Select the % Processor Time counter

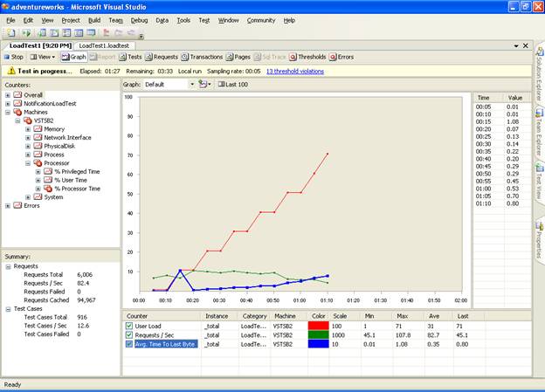(77, 189)
